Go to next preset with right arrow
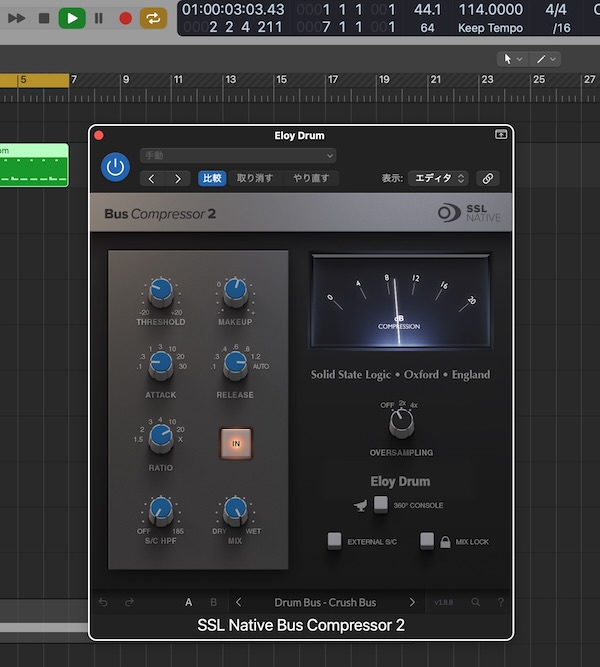This screenshot has height=667, width=600. tap(177, 179)
